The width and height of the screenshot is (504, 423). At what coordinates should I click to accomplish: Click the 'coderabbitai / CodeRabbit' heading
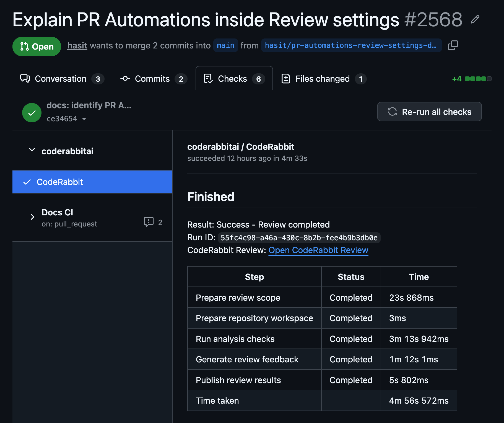pos(241,147)
